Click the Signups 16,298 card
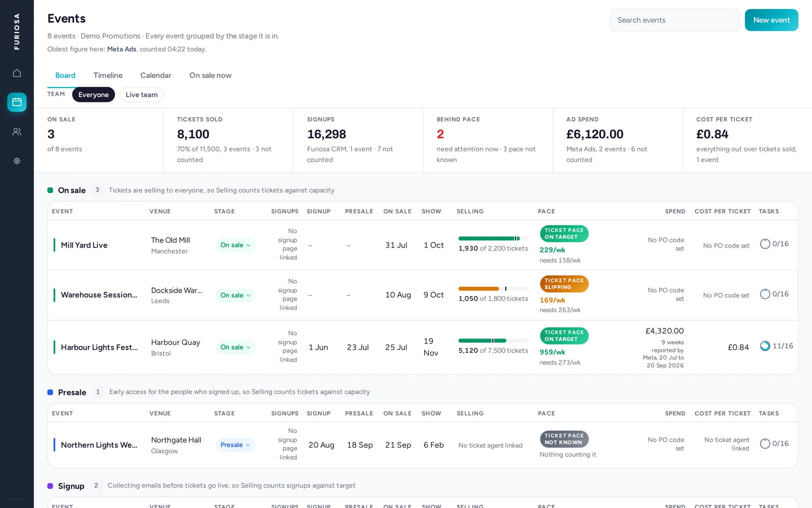The image size is (812, 508). point(358,140)
